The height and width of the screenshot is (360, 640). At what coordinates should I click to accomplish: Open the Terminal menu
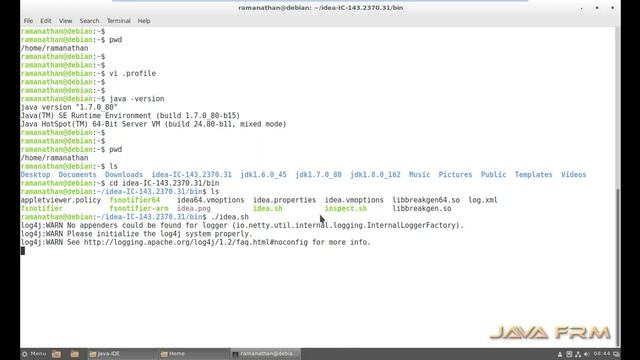coord(118,21)
